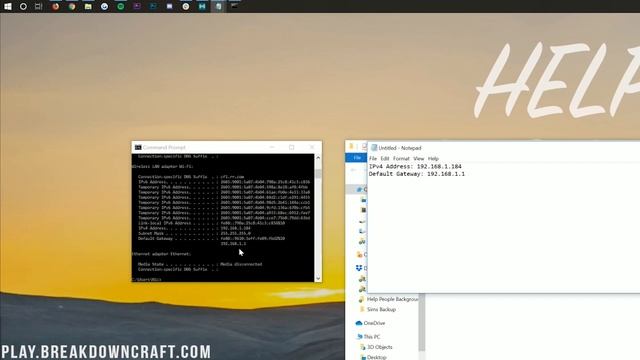Launch Firefox from the taskbar
The image size is (640, 360).
click(56, 6)
